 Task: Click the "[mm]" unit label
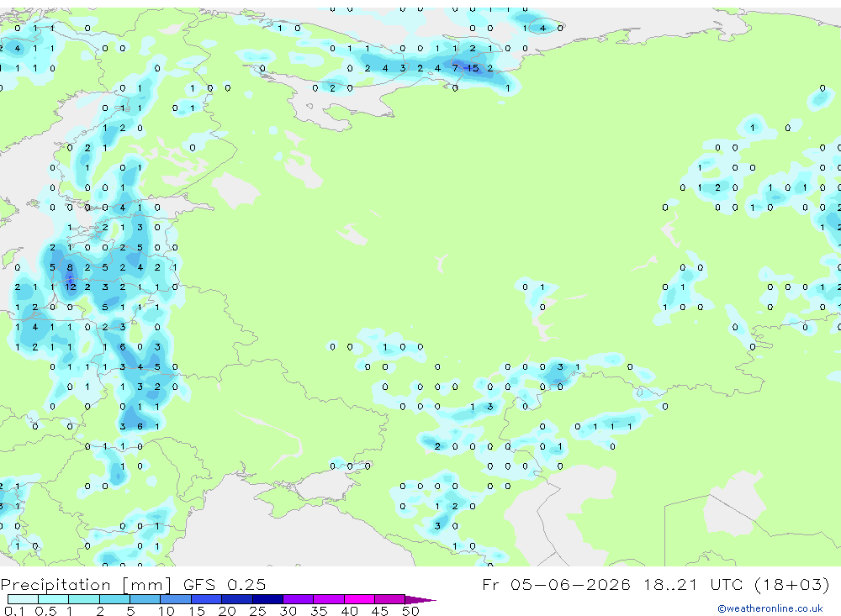(x=147, y=584)
